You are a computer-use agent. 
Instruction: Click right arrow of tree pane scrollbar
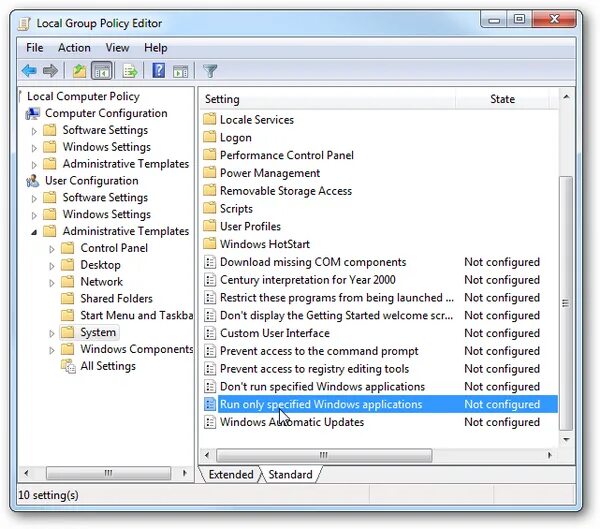(x=185, y=473)
